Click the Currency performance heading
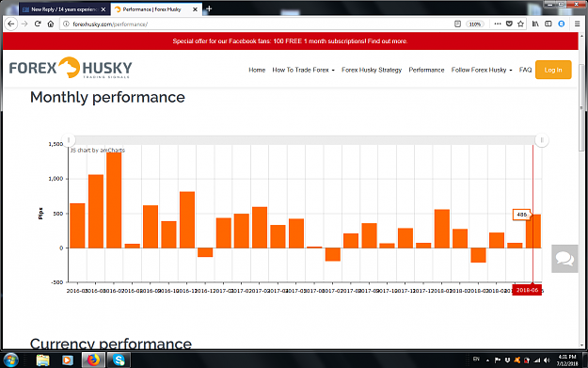Viewport: 588px width, 368px height. point(111,343)
